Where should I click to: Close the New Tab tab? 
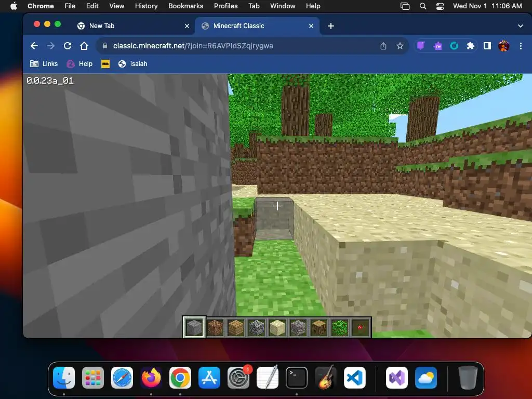click(187, 26)
